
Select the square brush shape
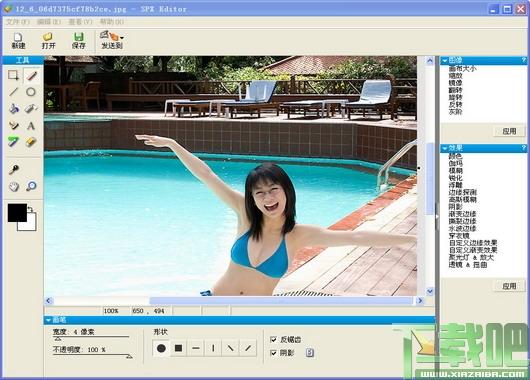178,348
